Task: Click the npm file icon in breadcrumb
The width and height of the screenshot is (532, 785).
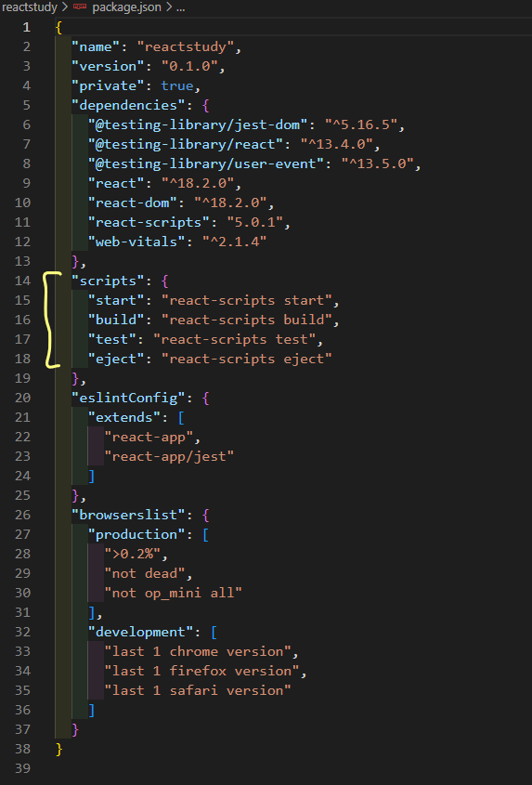Action: point(80,7)
